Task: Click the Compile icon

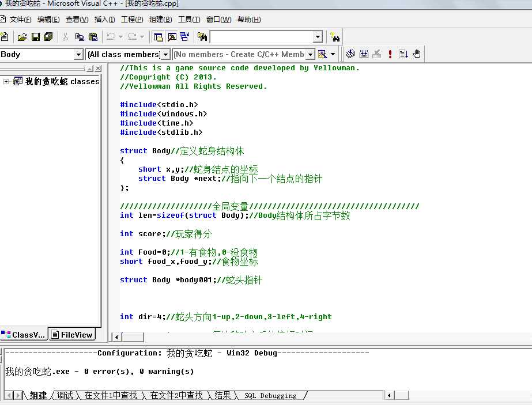Action: (350, 54)
